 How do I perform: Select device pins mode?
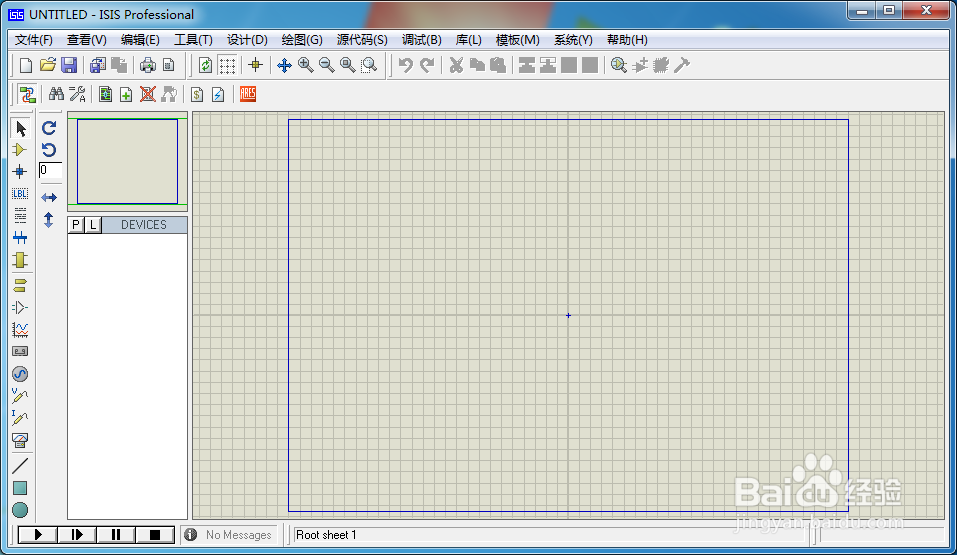pos(20,307)
